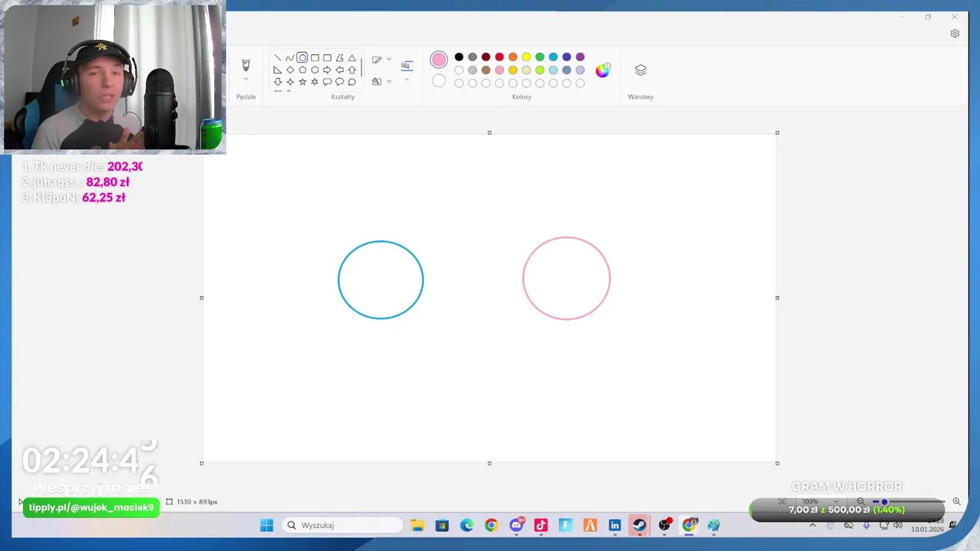The width and height of the screenshot is (980, 551).
Task: Open the tipply.pl/@wujek_maciek9 link
Action: pos(91,507)
